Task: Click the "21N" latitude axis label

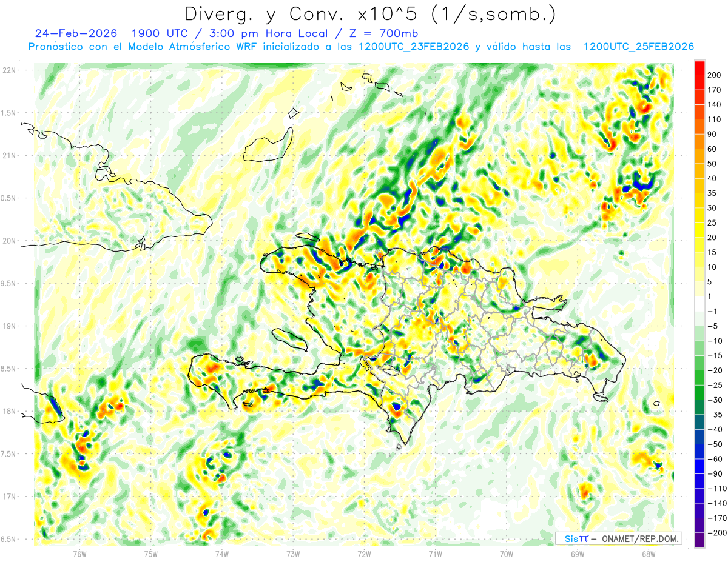Action: coord(9,155)
